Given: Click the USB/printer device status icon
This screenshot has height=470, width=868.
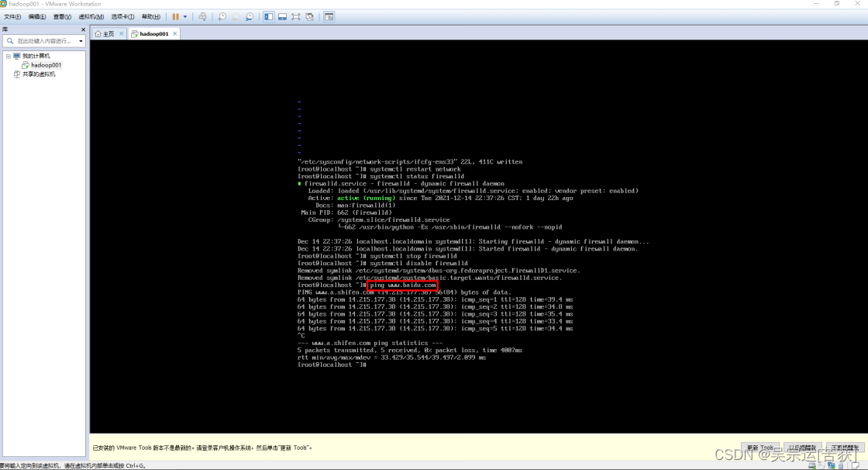Looking at the screenshot, I should 841,465.
